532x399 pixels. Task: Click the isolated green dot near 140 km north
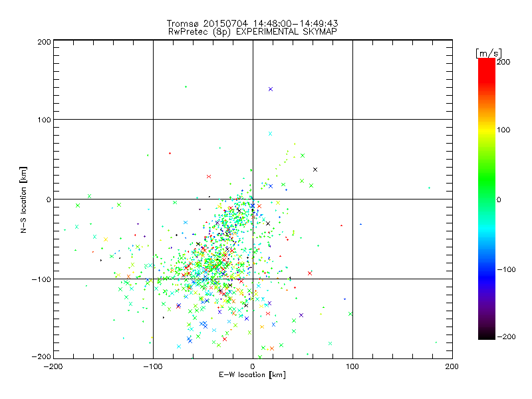click(186, 87)
